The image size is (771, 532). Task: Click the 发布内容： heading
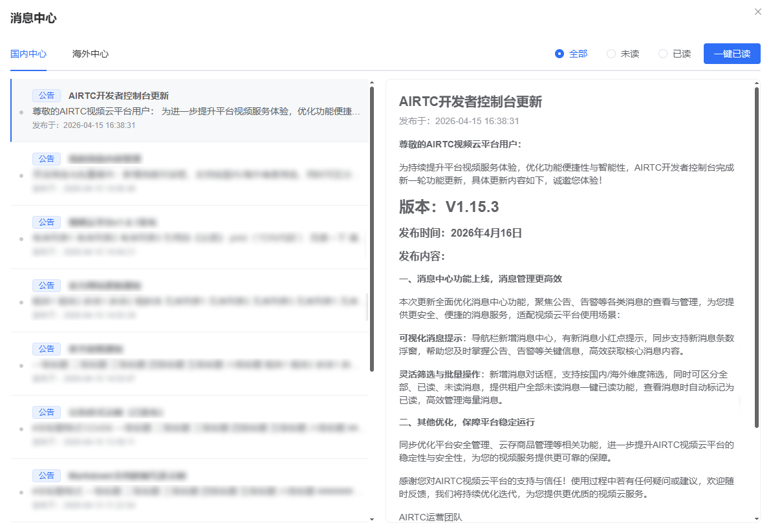[x=422, y=256]
